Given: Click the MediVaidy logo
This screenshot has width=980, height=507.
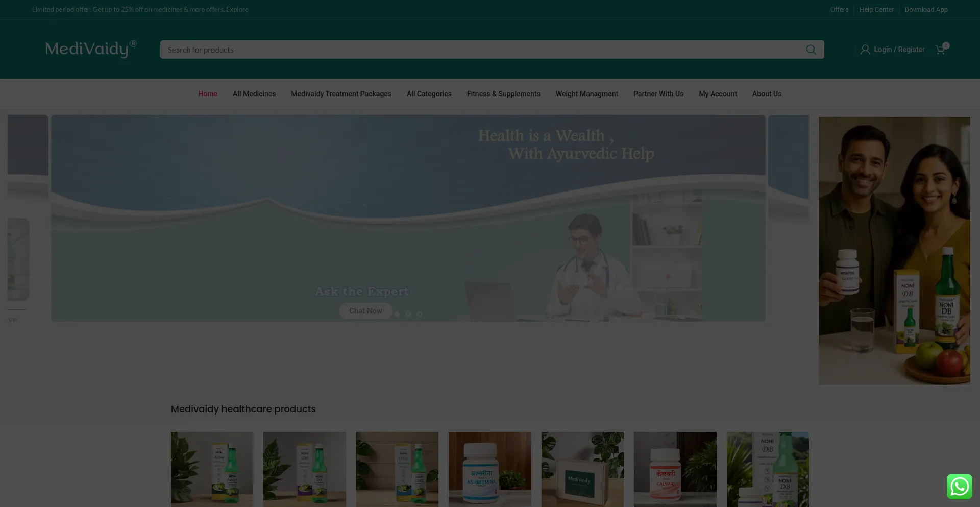Looking at the screenshot, I should point(91,49).
